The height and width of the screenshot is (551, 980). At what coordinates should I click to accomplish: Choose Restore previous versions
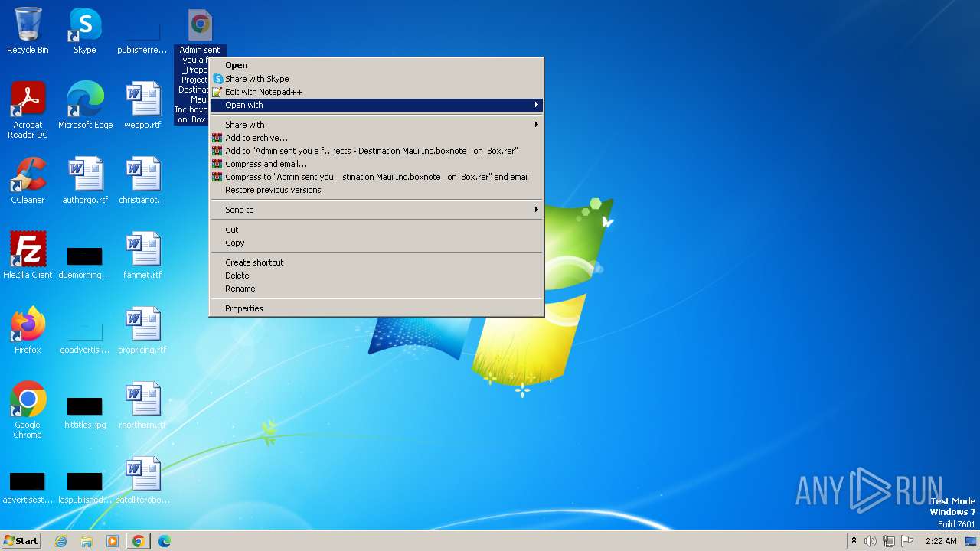377,190
